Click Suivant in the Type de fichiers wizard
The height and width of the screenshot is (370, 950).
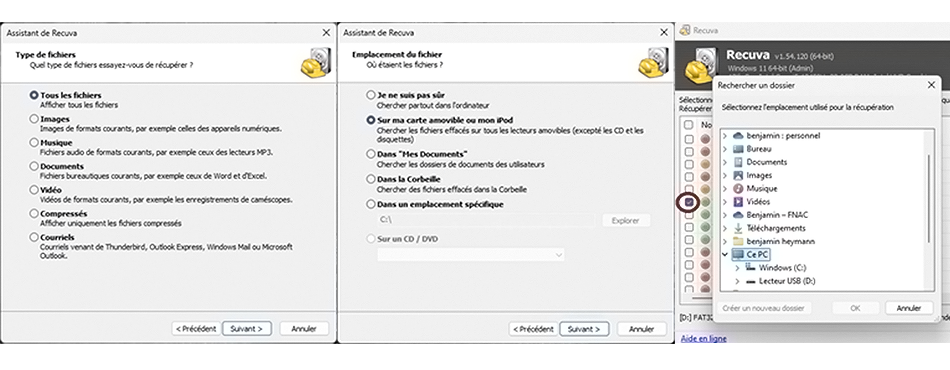pos(247,329)
